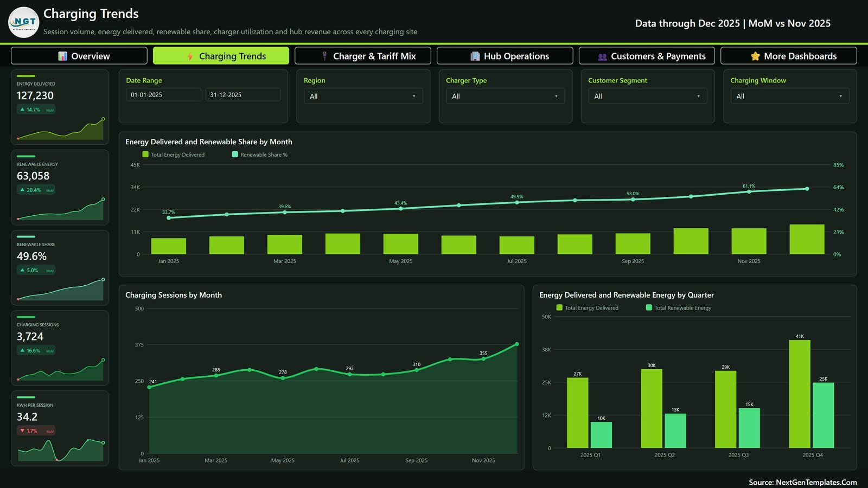Click Total Renewable Energy legend swatch
Viewport: 868px width, 488px height.
click(x=649, y=307)
